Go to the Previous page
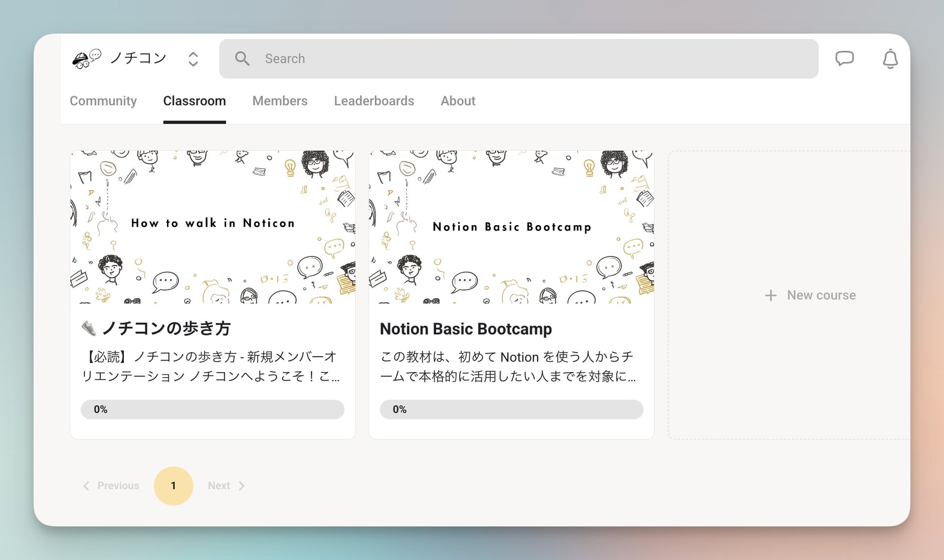Screen dimensions: 944x560 click(x=111, y=485)
